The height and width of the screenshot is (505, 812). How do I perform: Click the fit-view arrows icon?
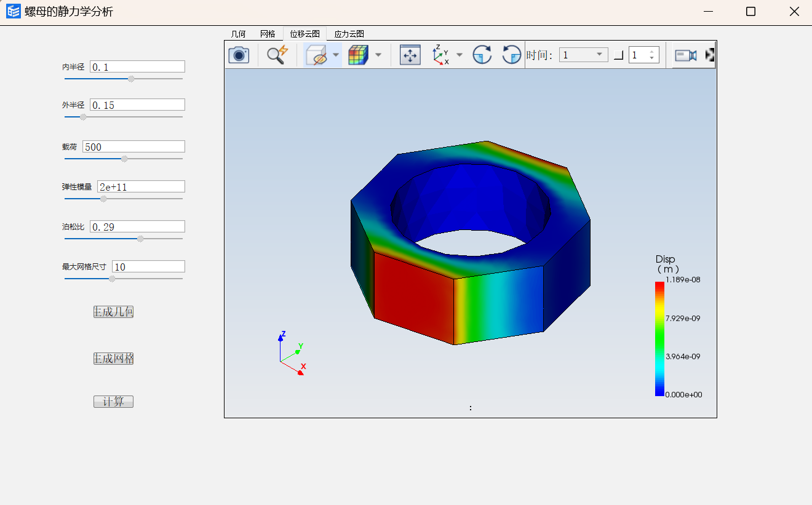[410, 55]
